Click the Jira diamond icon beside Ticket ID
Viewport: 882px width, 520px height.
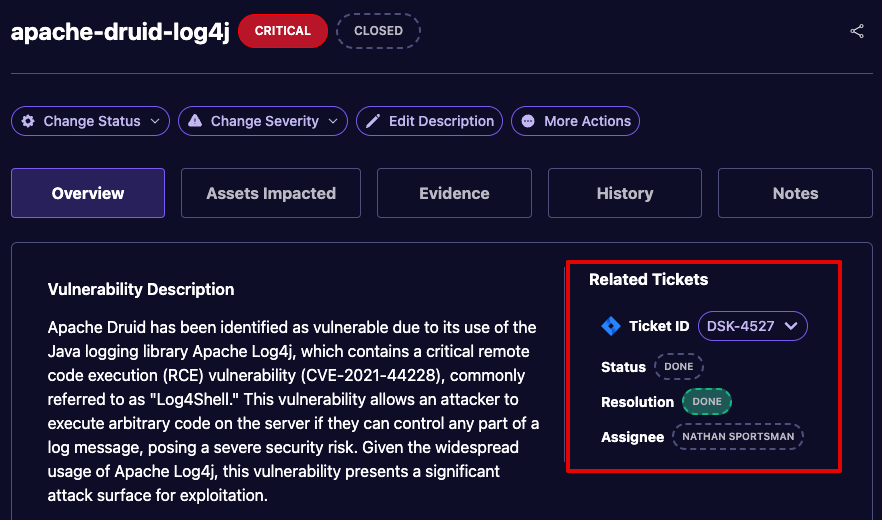pos(611,326)
